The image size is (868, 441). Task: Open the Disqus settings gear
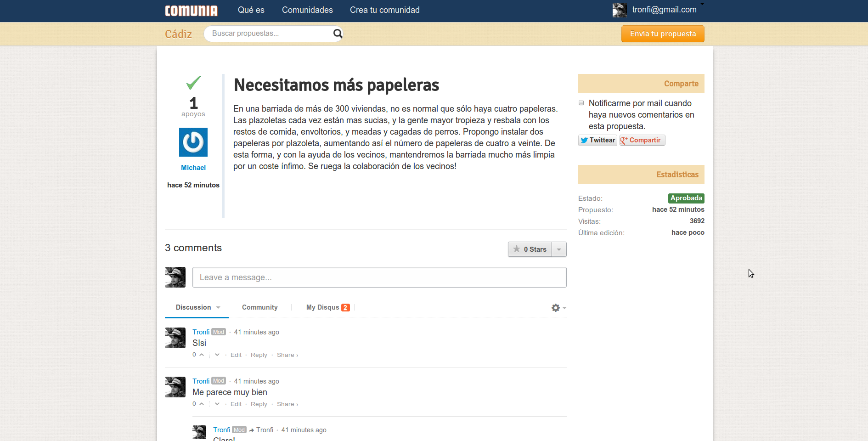click(556, 308)
